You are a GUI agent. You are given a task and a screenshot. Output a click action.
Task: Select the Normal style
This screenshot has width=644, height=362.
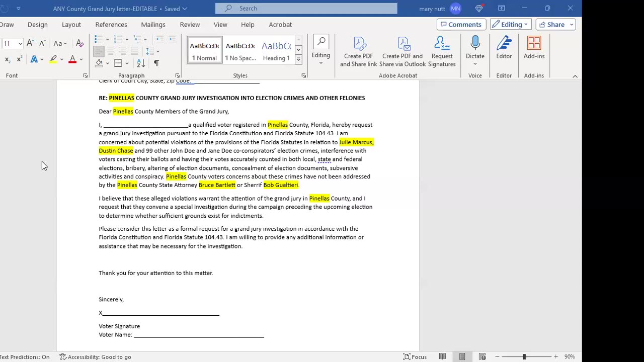click(x=204, y=51)
